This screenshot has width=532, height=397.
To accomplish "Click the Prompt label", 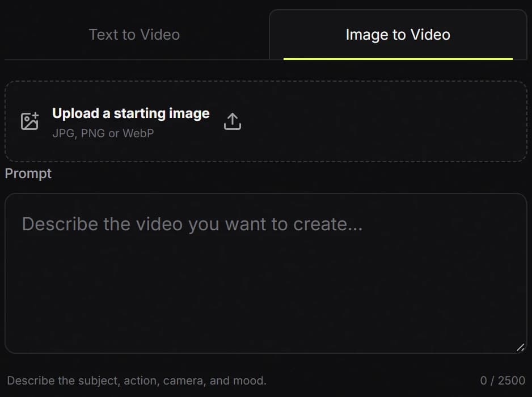I will coord(28,174).
